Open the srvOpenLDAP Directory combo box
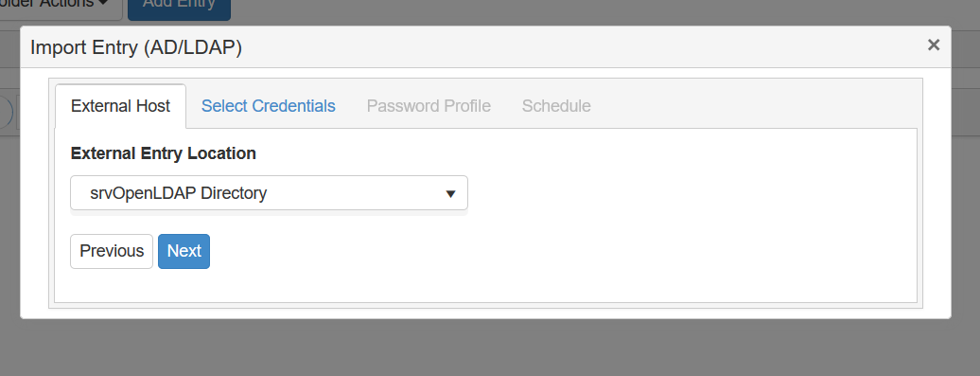Image resolution: width=980 pixels, height=376 pixels. [269, 192]
